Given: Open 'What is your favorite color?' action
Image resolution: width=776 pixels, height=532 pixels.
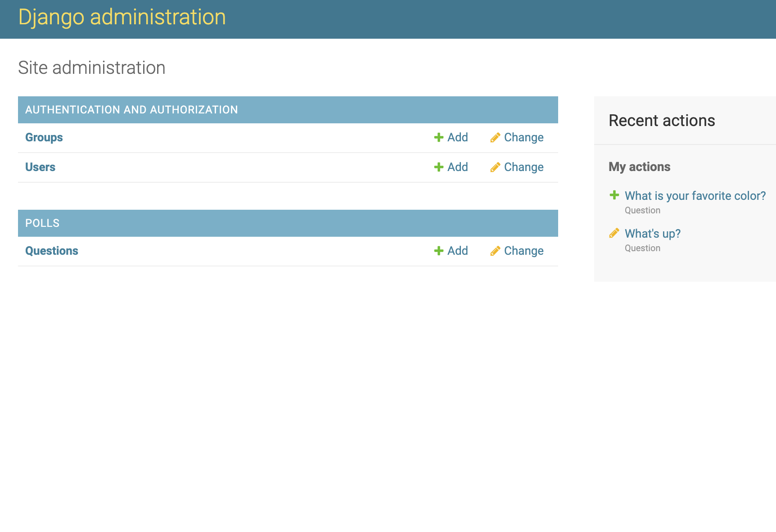Looking at the screenshot, I should [695, 196].
